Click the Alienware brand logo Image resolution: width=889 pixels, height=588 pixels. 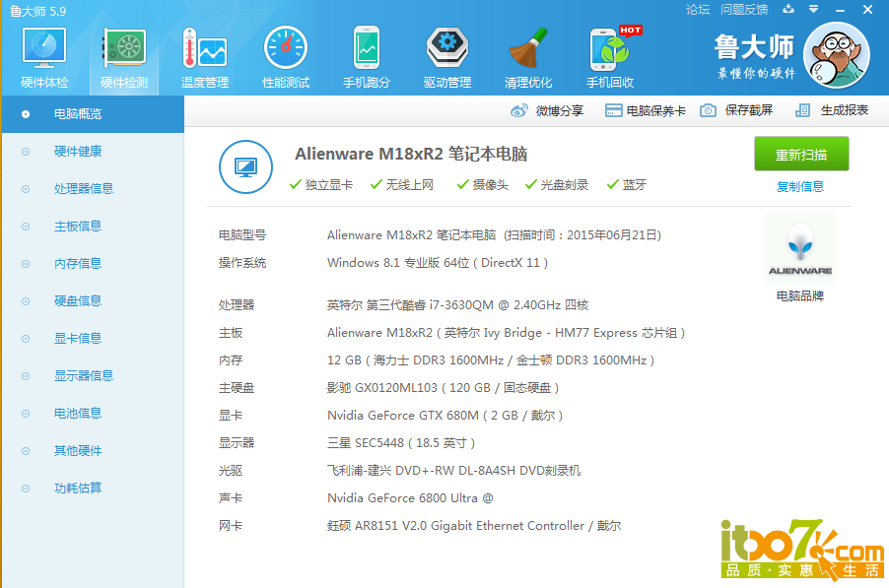click(x=800, y=248)
